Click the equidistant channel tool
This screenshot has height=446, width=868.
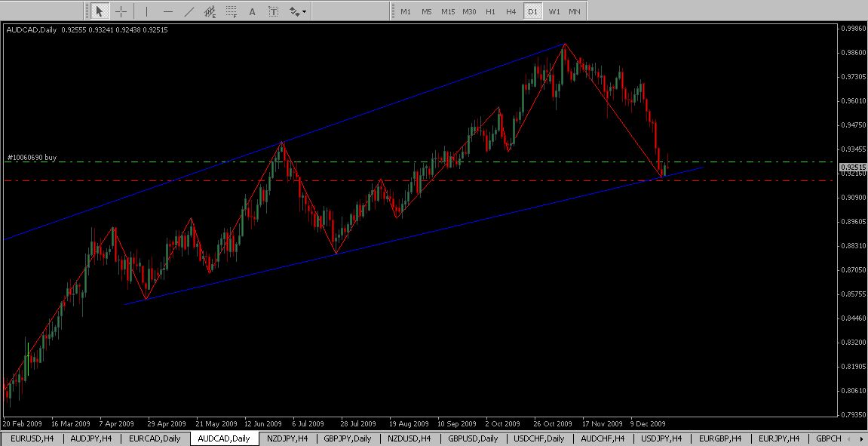click(x=210, y=11)
